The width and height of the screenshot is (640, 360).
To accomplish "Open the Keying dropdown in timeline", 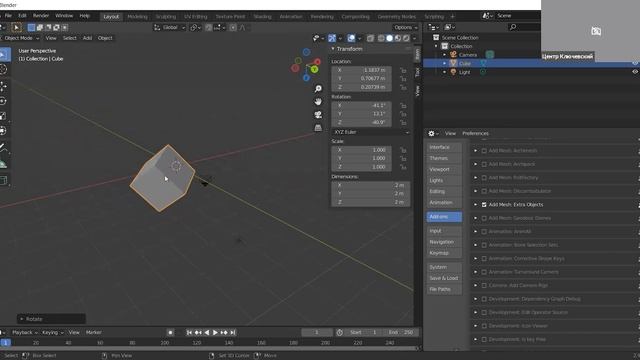I will 53,333.
